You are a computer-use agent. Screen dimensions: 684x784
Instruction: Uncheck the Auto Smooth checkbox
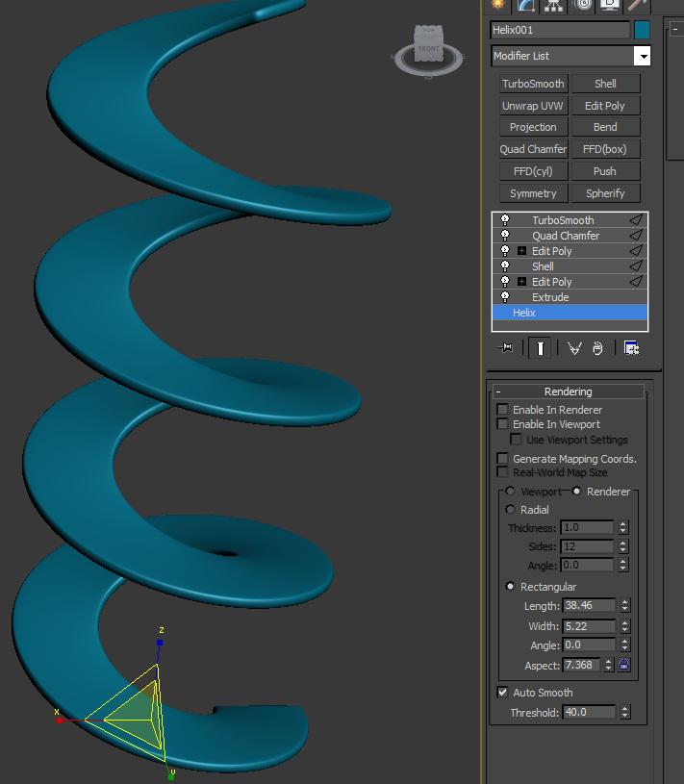pos(502,693)
